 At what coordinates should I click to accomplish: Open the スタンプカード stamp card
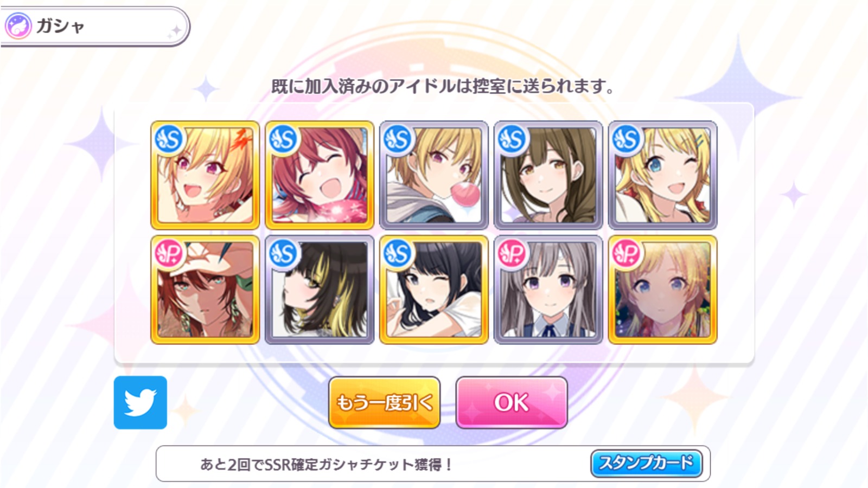click(x=646, y=463)
